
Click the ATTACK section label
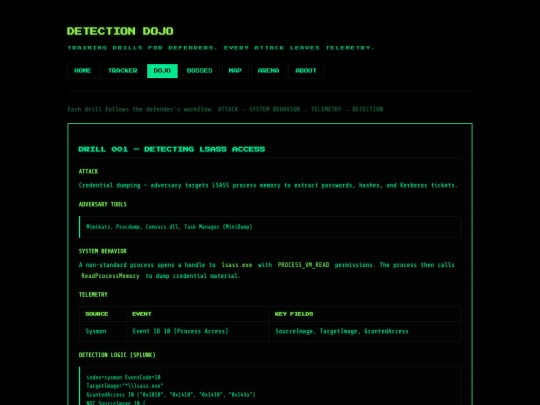point(89,172)
